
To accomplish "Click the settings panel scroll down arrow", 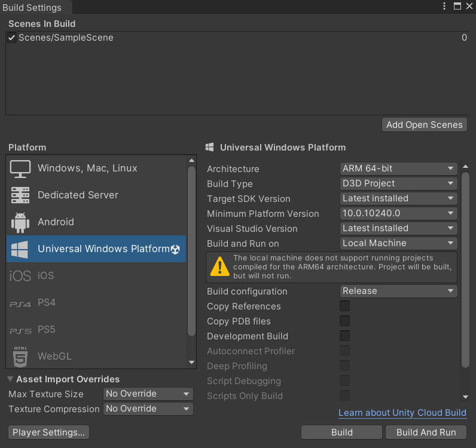I will tap(465, 397).
